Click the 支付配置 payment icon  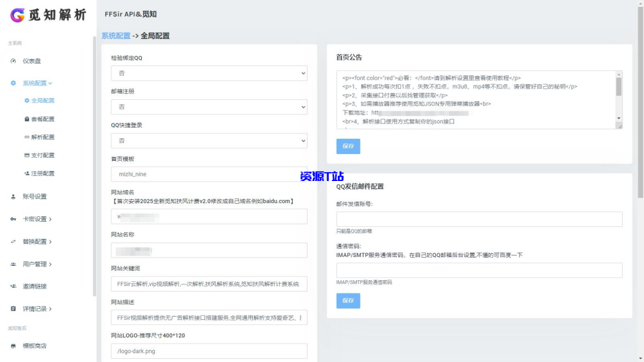click(26, 155)
